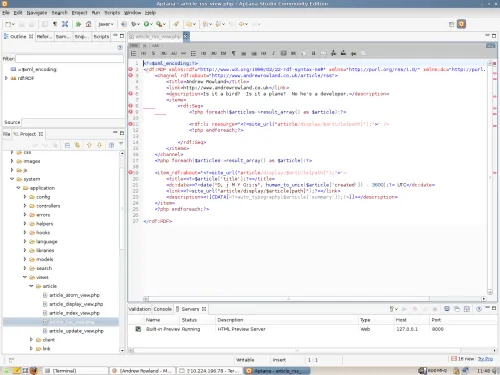
Task: Open the Project panel view menu triangle
Action: [121, 144]
